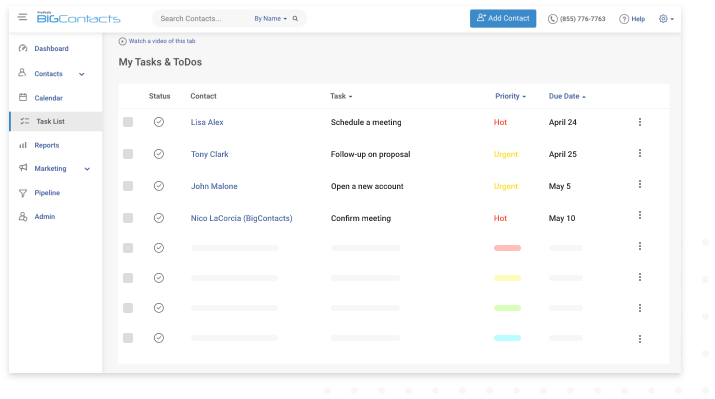This screenshot has width=715, height=399.
Task: Expand the Marketing sidebar submenu
Action: pyautogui.click(x=87, y=169)
